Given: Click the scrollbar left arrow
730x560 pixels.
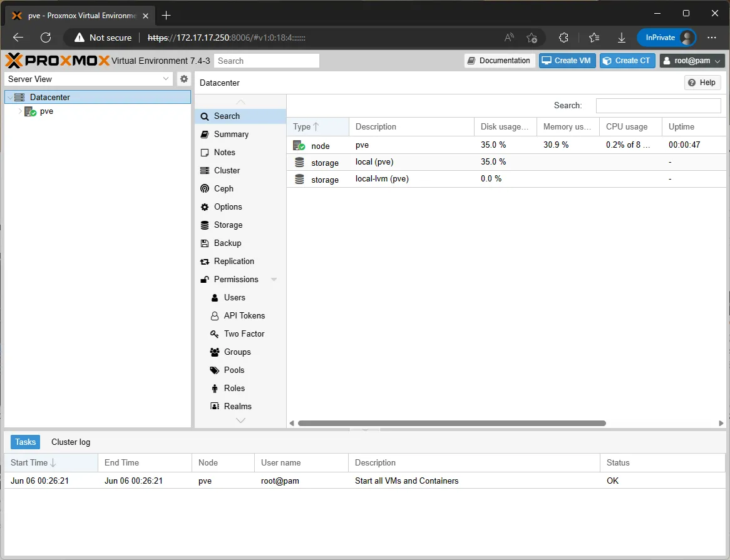Looking at the screenshot, I should tap(292, 423).
